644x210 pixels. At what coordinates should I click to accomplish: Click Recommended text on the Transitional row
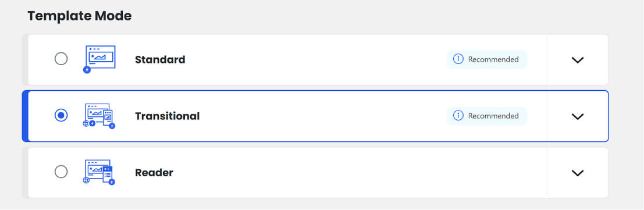click(x=493, y=116)
